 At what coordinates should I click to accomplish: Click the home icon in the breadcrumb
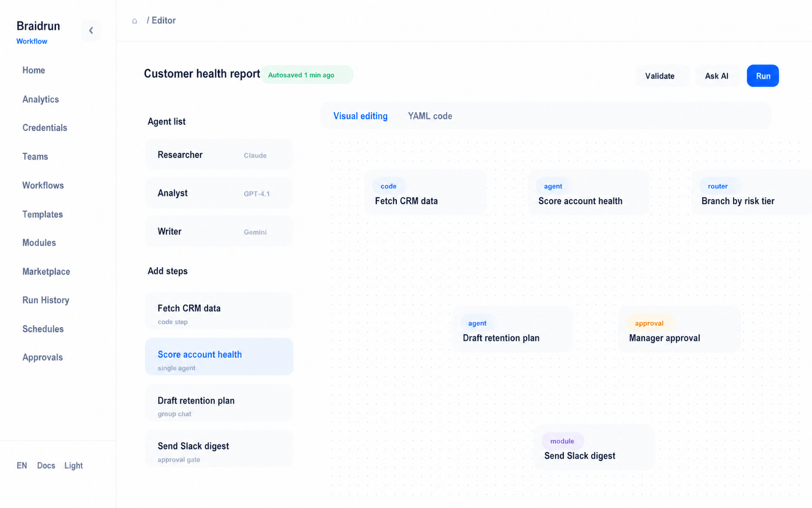point(135,21)
